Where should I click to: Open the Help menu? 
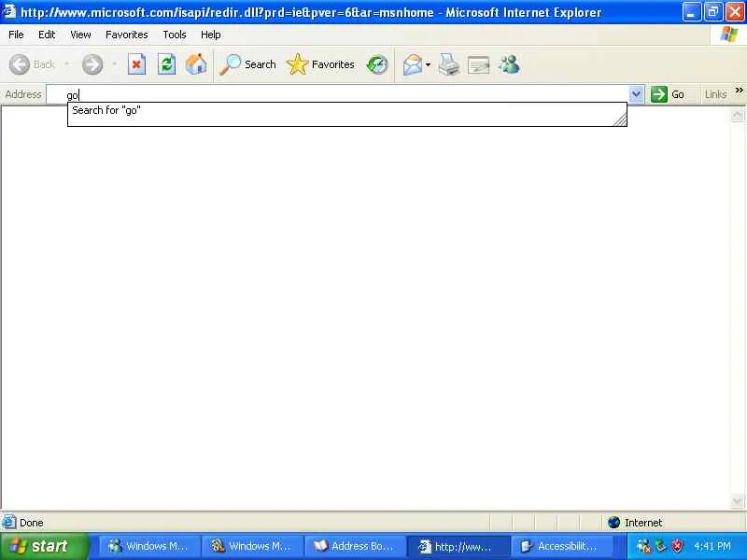[211, 35]
